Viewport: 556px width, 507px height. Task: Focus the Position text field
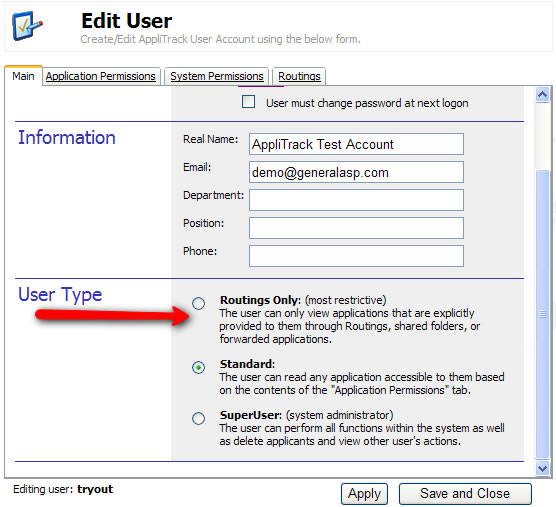pos(356,228)
